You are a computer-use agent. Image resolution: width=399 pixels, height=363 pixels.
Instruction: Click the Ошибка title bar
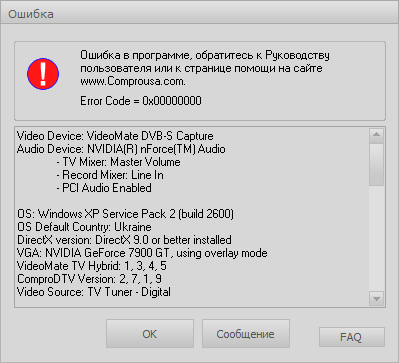(x=199, y=14)
